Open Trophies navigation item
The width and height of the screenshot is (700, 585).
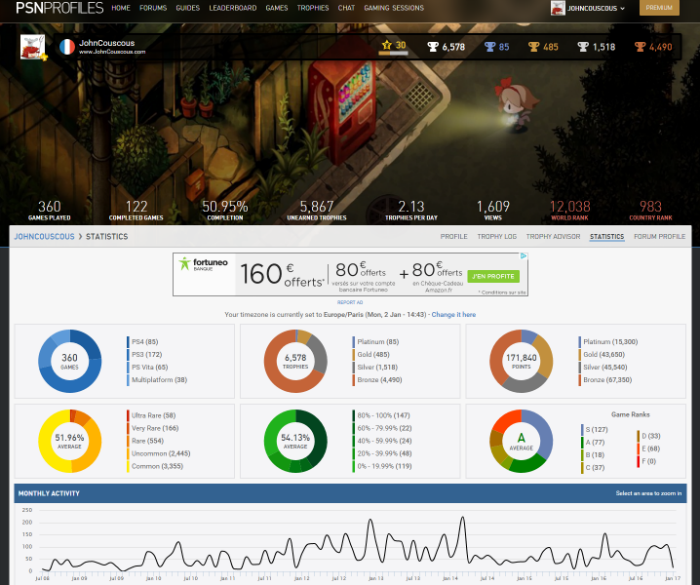pos(312,8)
